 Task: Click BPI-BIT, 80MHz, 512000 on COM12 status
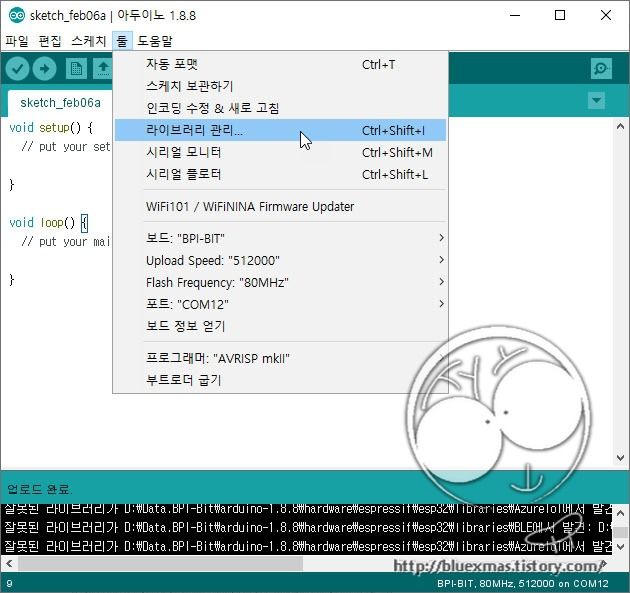522,584
